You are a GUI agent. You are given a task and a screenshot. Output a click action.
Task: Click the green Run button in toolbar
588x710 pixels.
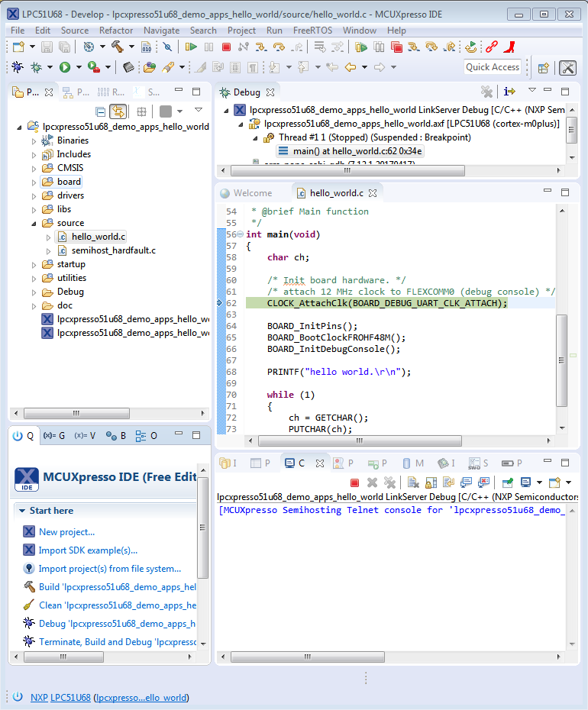[65, 67]
